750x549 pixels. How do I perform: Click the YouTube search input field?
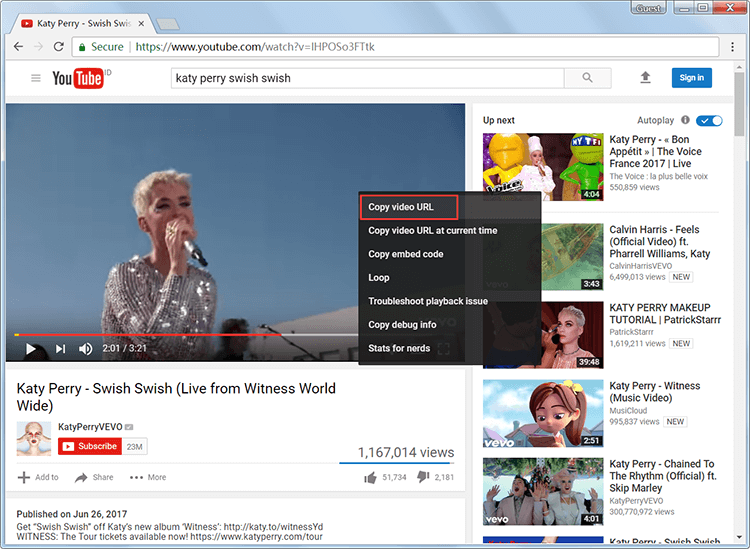point(367,78)
